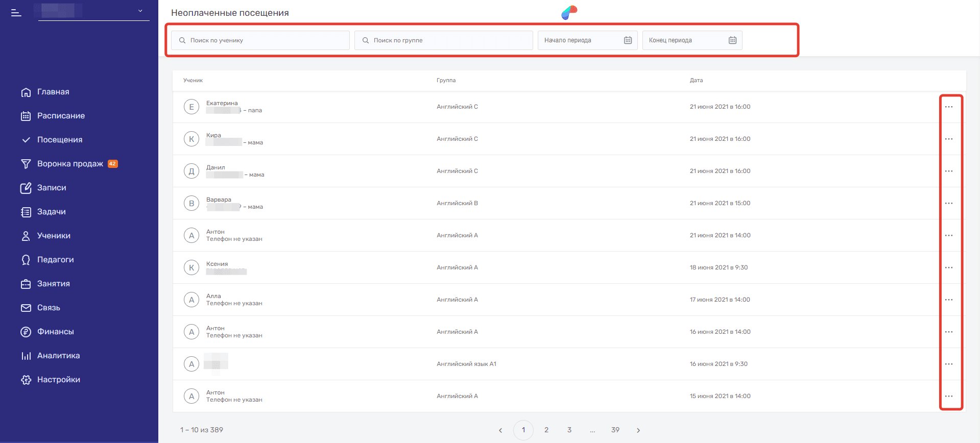Click the calendar icon in Конец периода

(x=732, y=40)
